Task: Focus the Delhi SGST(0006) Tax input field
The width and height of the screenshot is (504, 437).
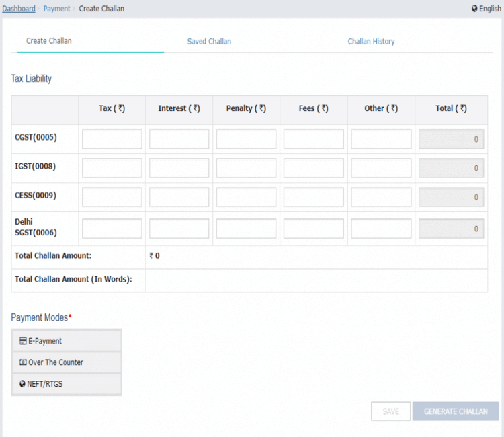Action: point(112,229)
